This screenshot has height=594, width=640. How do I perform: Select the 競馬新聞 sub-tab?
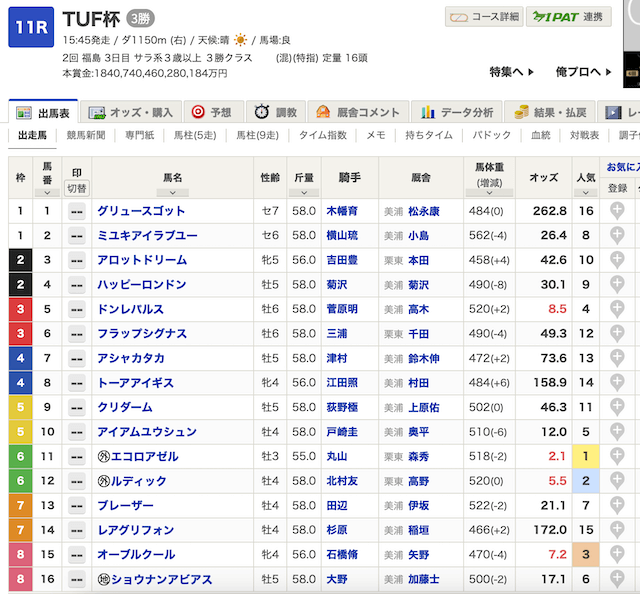click(86, 135)
